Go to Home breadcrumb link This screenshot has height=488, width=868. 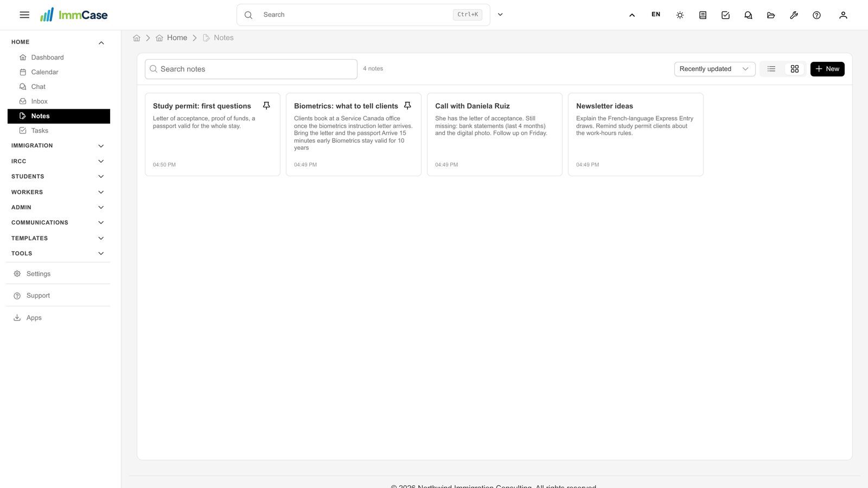click(x=171, y=38)
